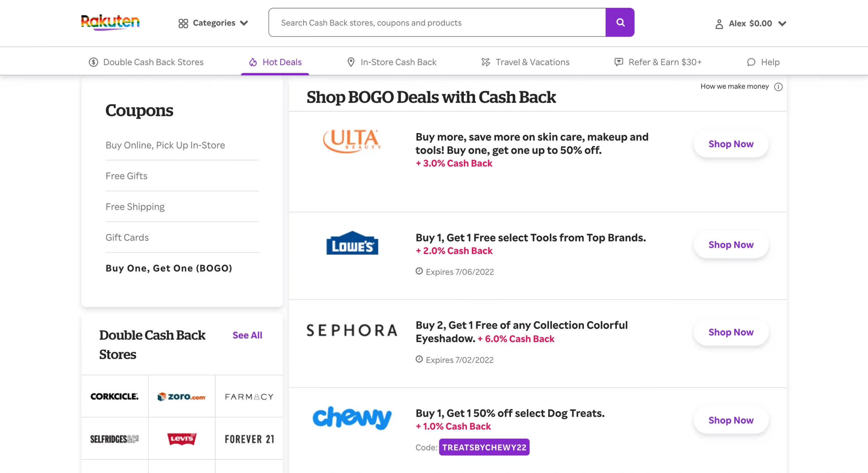This screenshot has width=868, height=473.
Task: Click the Double Cash Back Stores coin icon
Action: coord(93,62)
